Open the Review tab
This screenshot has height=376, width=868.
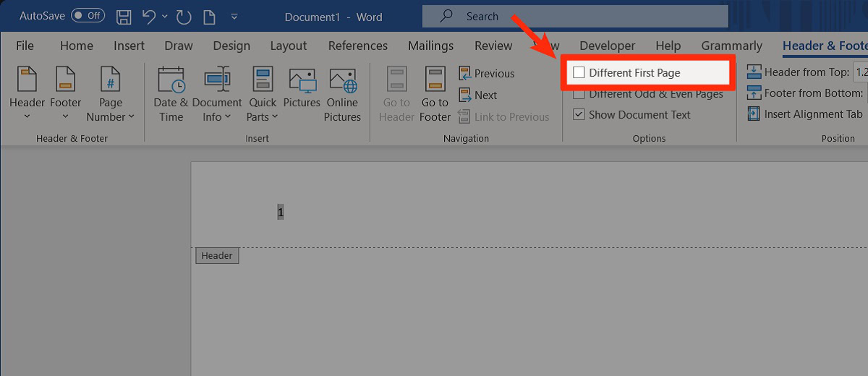click(x=493, y=46)
